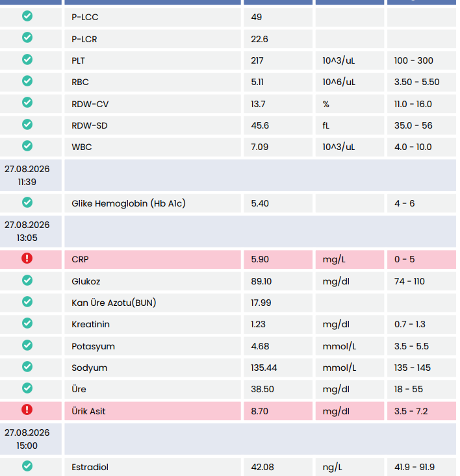Image resolution: width=460 pixels, height=476 pixels.
Task: Click the green check icon beside Kreatinin
Action: click(x=27, y=323)
